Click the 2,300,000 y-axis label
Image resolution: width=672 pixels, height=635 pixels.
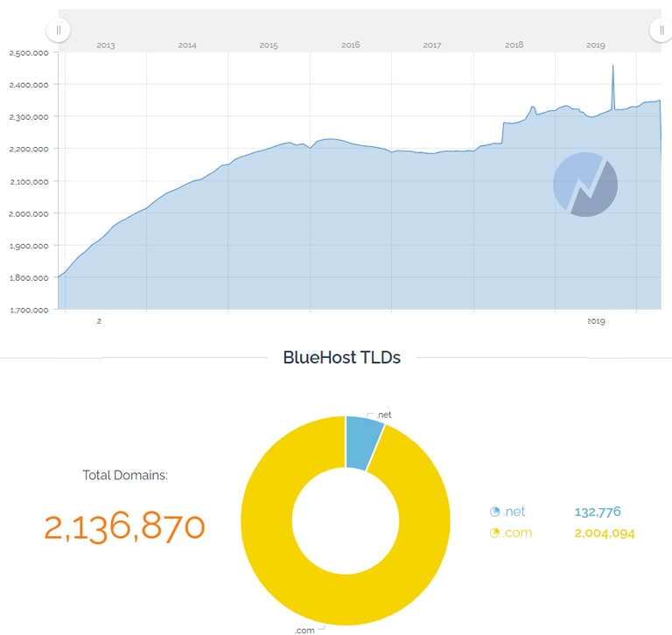point(29,117)
